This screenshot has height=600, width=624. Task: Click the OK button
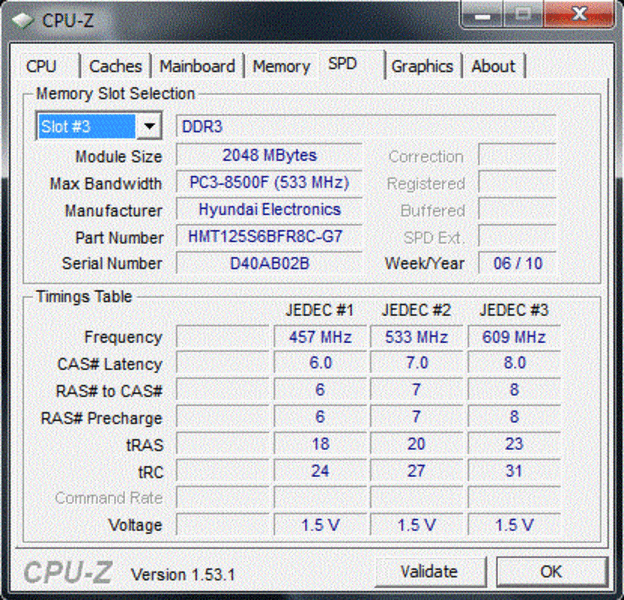[552, 571]
